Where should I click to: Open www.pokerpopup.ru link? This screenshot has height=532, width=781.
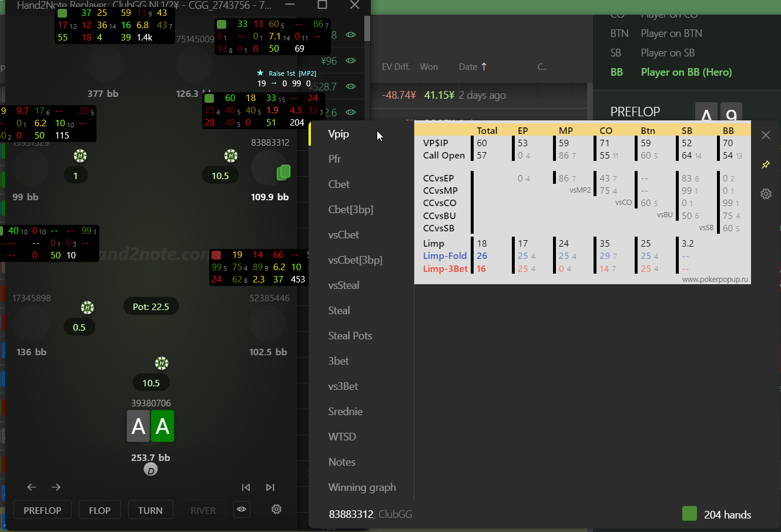click(x=715, y=280)
